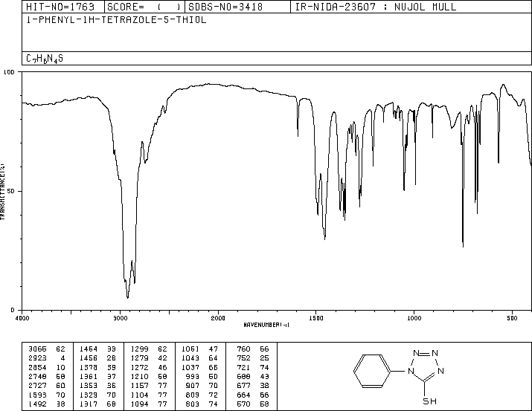532x411 pixels.
Task: Click the 3000 wavenumber axis label
Action: (120, 318)
